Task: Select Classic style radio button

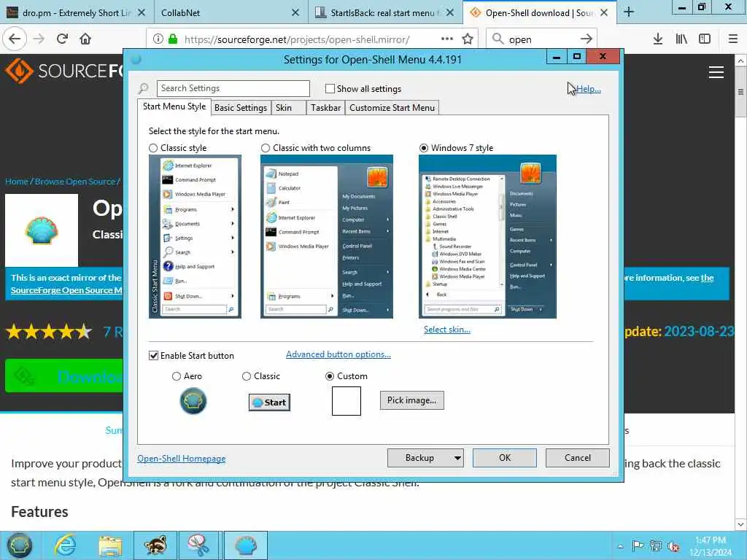Action: (153, 148)
